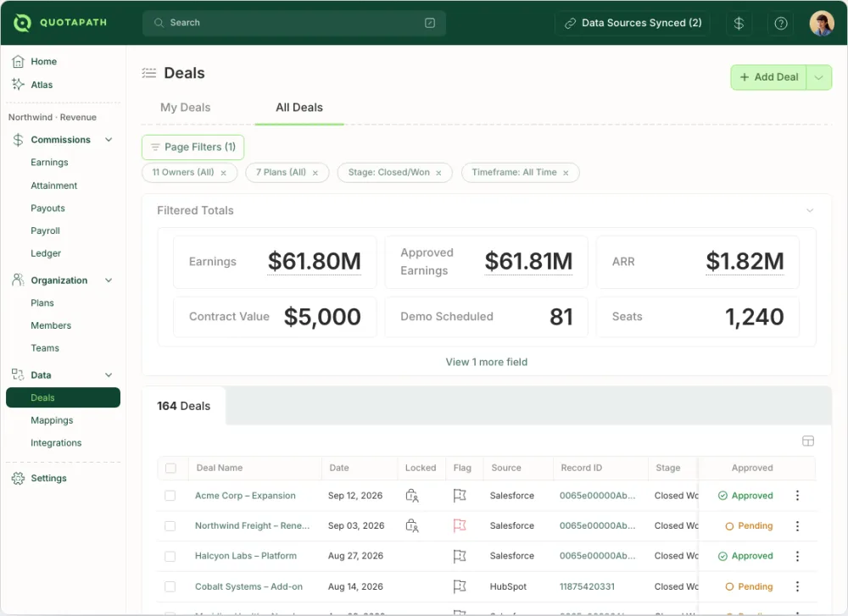Open the table column layout icon
Viewport: 848px width, 616px height.
click(808, 441)
